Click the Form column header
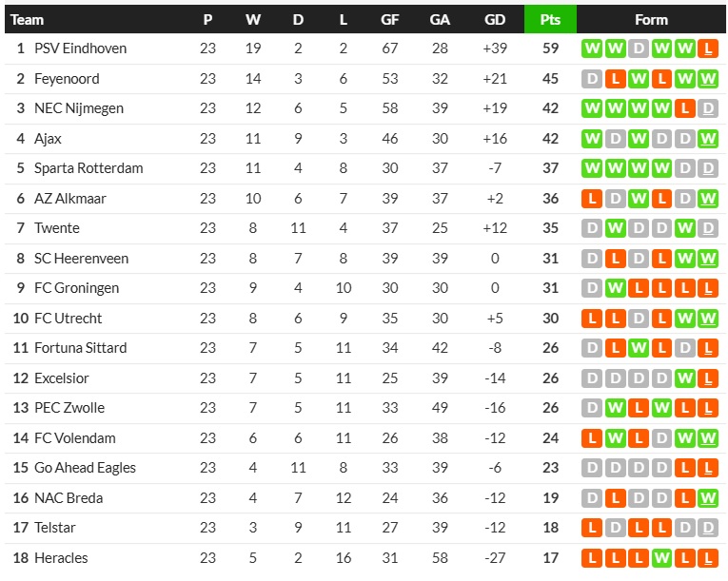 651,19
